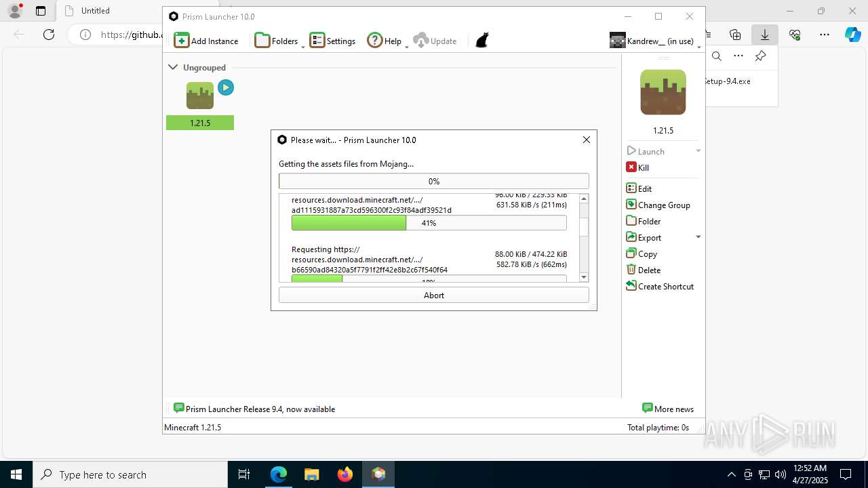Click the download list scroll up arrow
Viewport: 868px width, 488px height.
584,199
